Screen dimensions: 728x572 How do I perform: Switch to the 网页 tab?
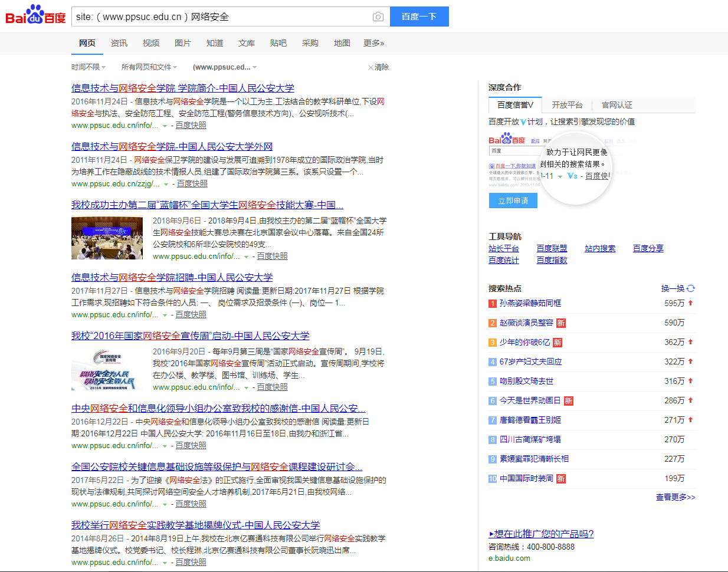click(x=87, y=43)
